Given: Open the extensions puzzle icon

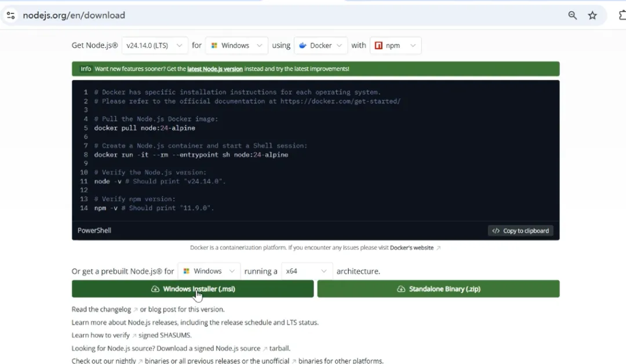Looking at the screenshot, I should click(x=622, y=16).
